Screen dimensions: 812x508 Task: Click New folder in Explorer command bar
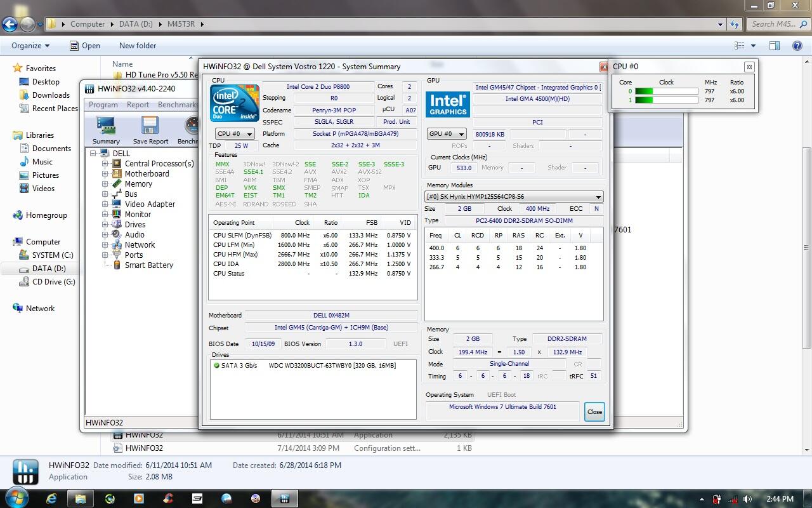[138, 46]
